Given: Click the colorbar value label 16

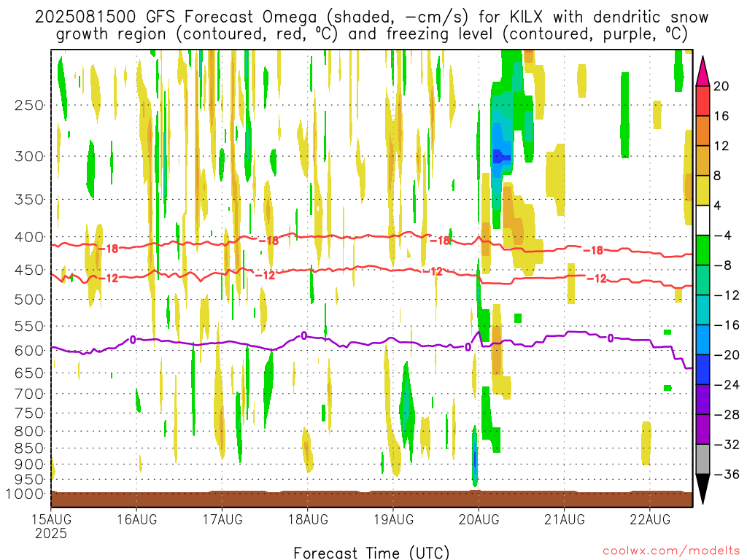Looking at the screenshot, I should [x=721, y=116].
